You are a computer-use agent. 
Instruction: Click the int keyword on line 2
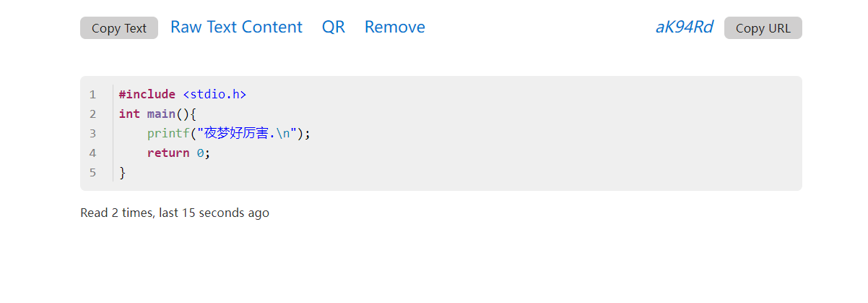coord(129,114)
